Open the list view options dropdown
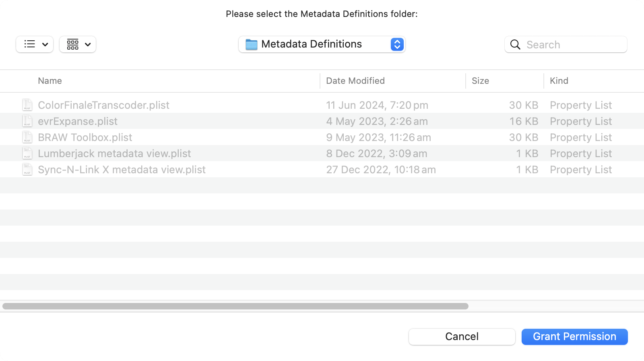644x361 pixels. (35, 44)
